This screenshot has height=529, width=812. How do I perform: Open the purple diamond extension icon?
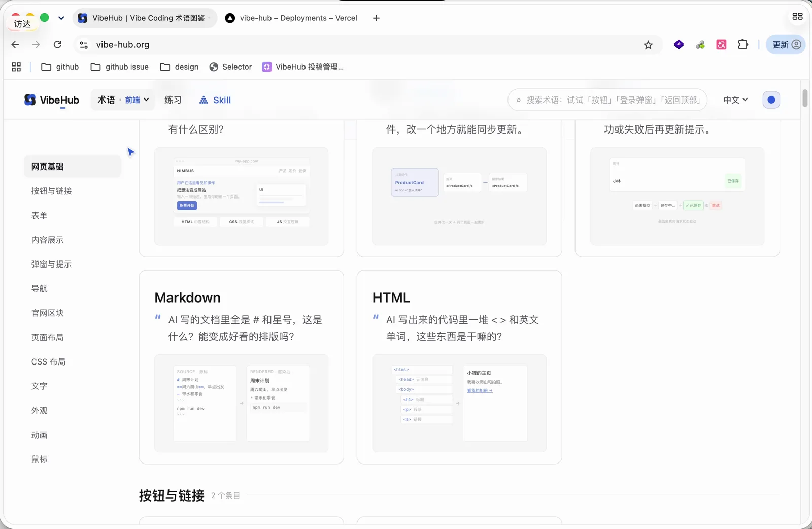click(x=679, y=45)
